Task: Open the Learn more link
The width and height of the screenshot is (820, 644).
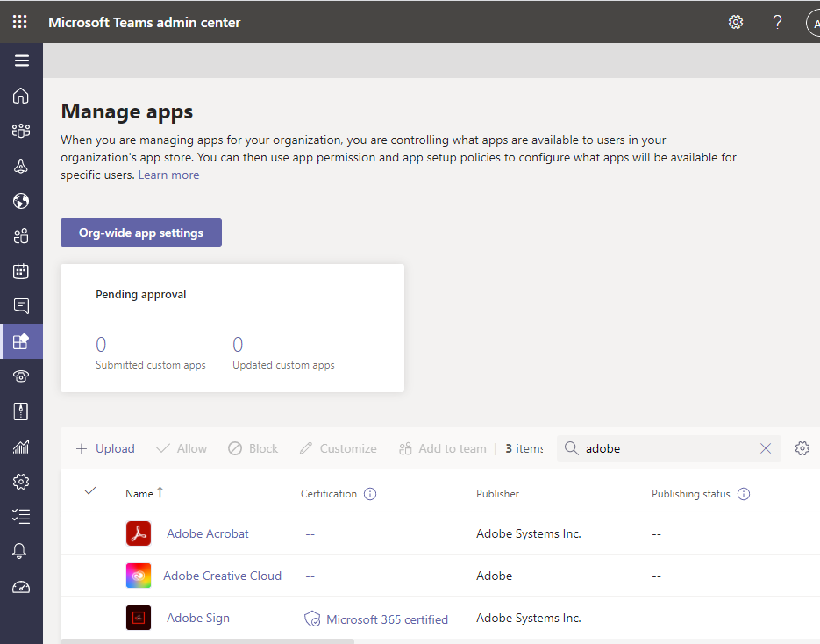Action: [169, 175]
